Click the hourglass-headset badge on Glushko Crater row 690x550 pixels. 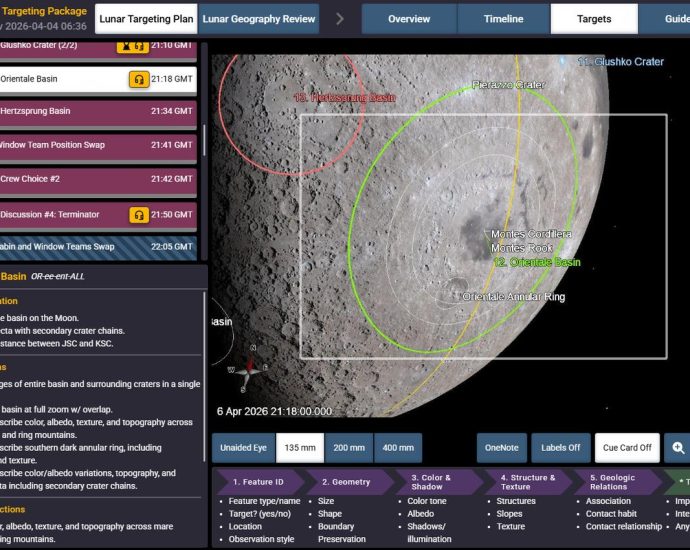click(x=132, y=46)
